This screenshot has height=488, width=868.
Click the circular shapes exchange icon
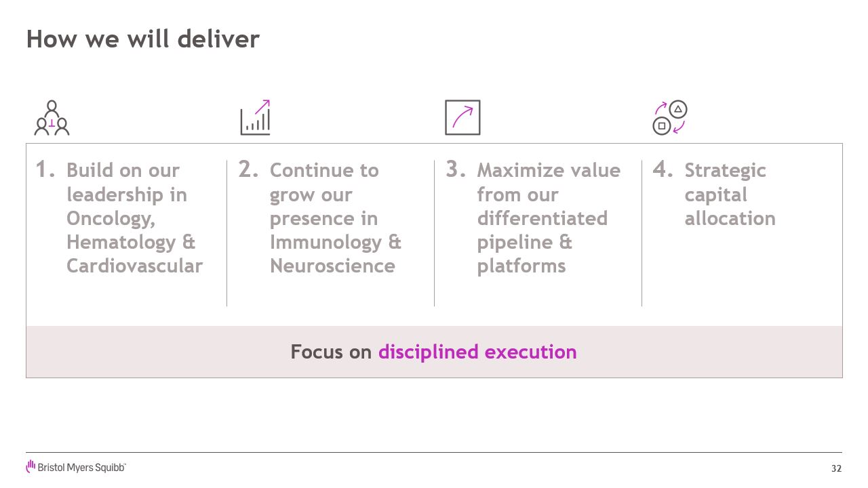[670, 118]
